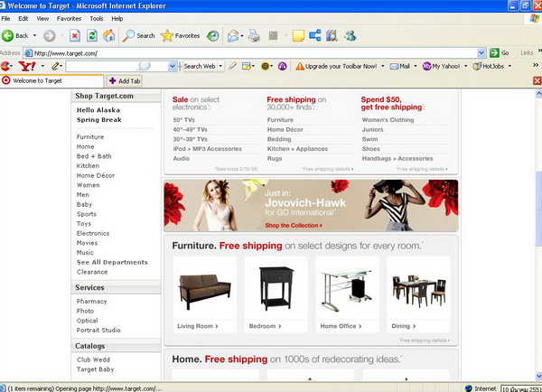Open My Yahoo! from the toolbar
The height and width of the screenshot is (392, 542).
click(x=442, y=66)
